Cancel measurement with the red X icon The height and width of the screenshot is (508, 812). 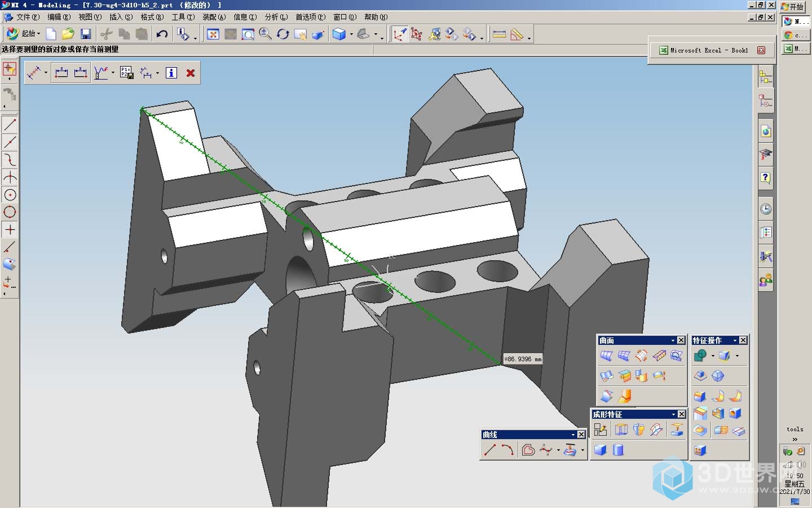191,73
